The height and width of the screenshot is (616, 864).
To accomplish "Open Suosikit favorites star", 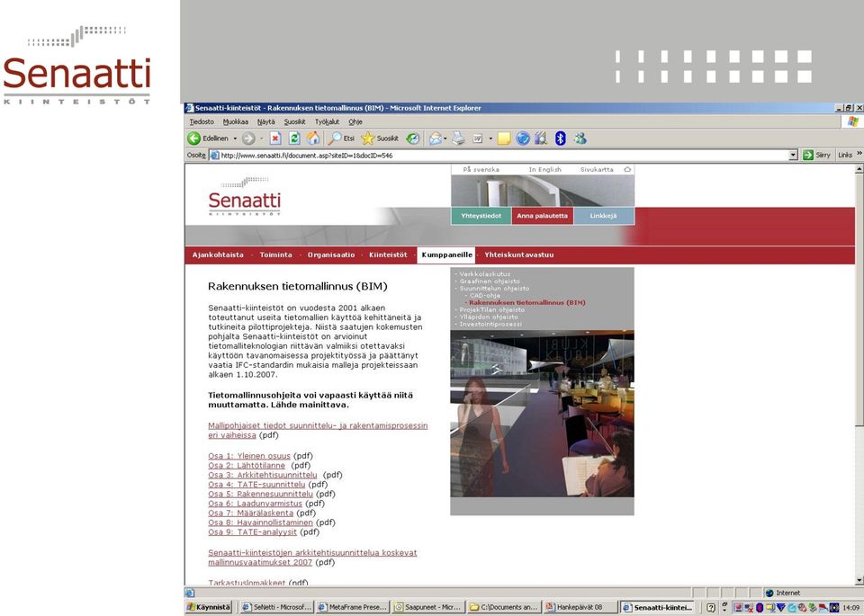I will tap(380, 138).
